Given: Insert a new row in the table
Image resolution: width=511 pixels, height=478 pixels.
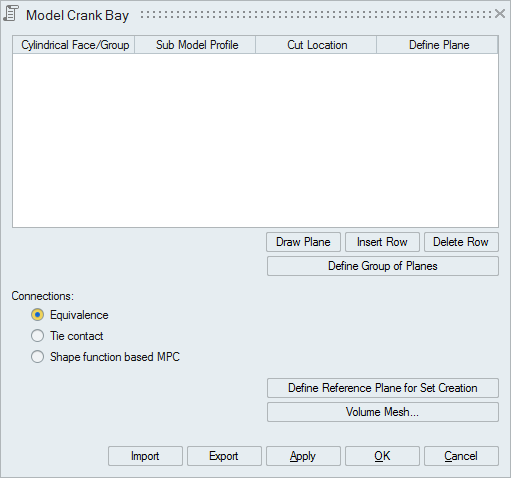Looking at the screenshot, I should pos(382,242).
